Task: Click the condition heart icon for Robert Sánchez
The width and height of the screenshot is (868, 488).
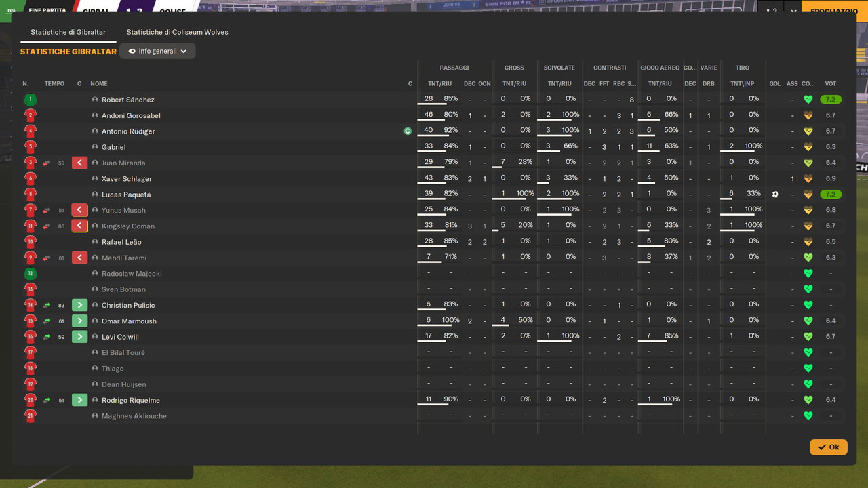Action: click(808, 100)
